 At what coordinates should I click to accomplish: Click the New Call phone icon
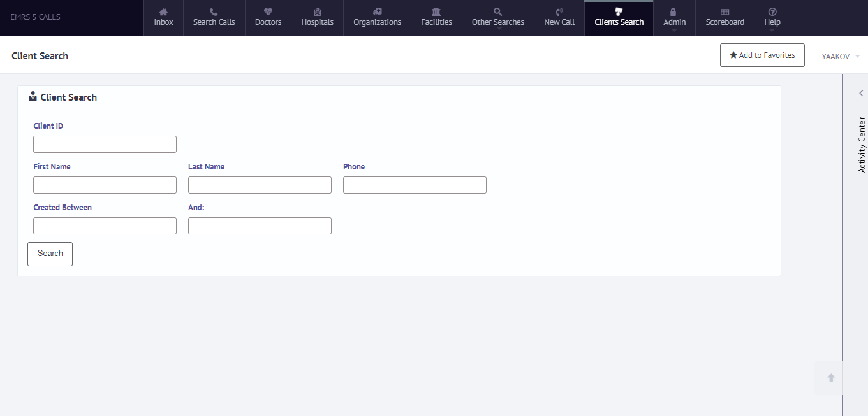click(x=559, y=12)
